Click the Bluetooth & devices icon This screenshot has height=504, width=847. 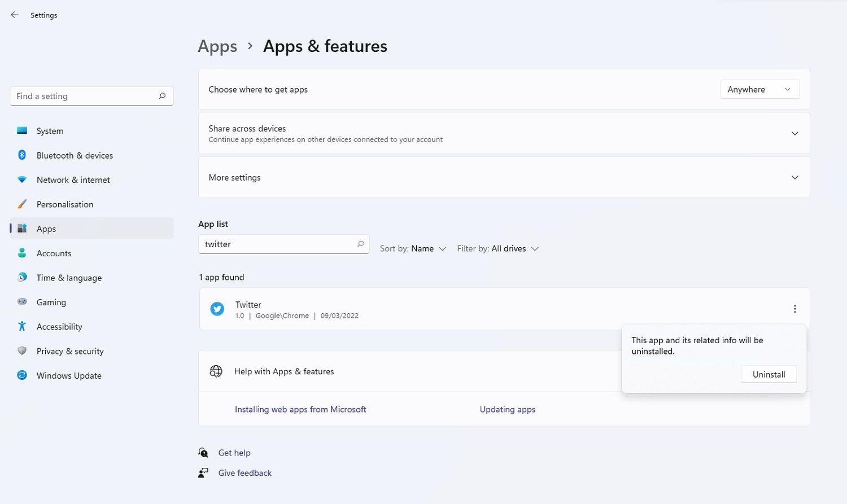pyautogui.click(x=22, y=155)
